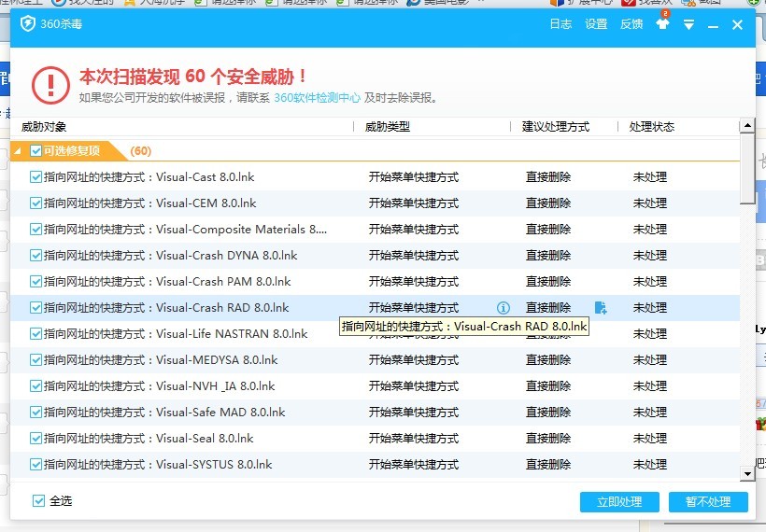Select Visual-Crash PAM 8.0.lnk row text
The width and height of the screenshot is (766, 532).
167,282
